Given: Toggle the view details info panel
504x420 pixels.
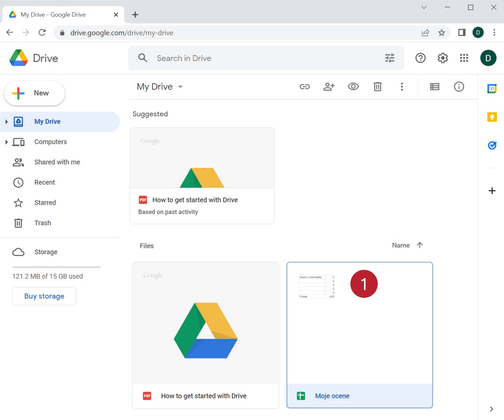Looking at the screenshot, I should pyautogui.click(x=459, y=87).
